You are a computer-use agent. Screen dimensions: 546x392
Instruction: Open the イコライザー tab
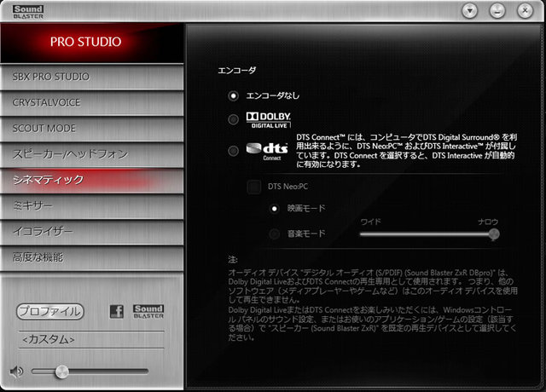92,232
